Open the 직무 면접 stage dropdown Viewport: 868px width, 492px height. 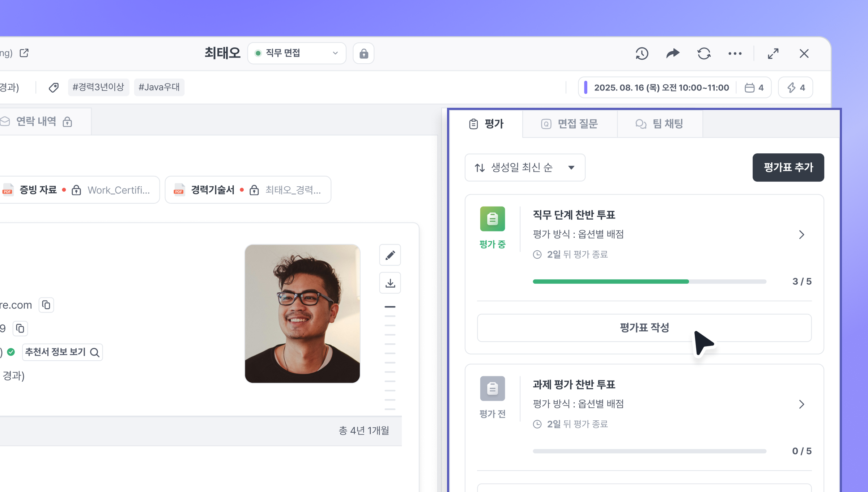coord(297,53)
